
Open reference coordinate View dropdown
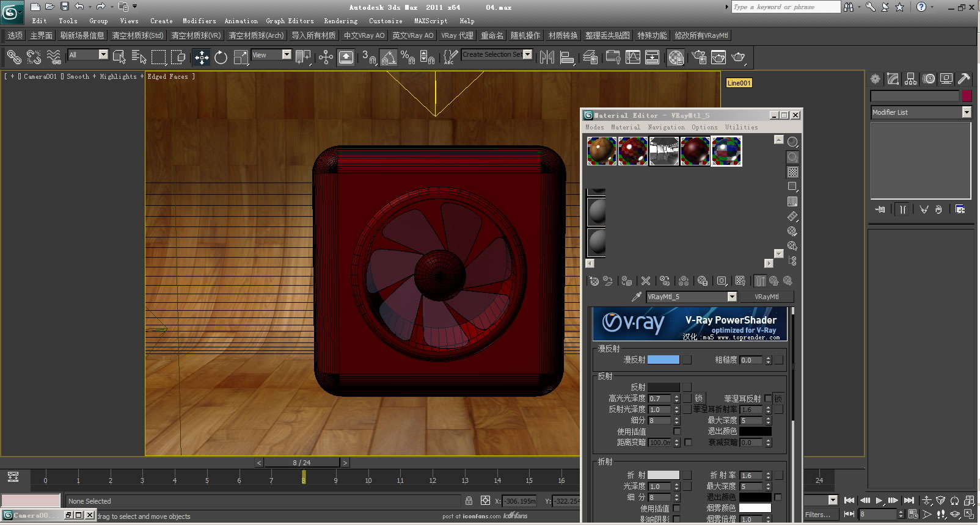click(x=287, y=54)
